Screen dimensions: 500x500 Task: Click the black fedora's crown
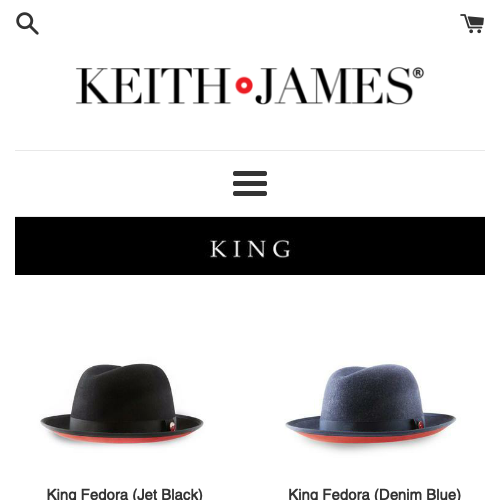coord(123,390)
